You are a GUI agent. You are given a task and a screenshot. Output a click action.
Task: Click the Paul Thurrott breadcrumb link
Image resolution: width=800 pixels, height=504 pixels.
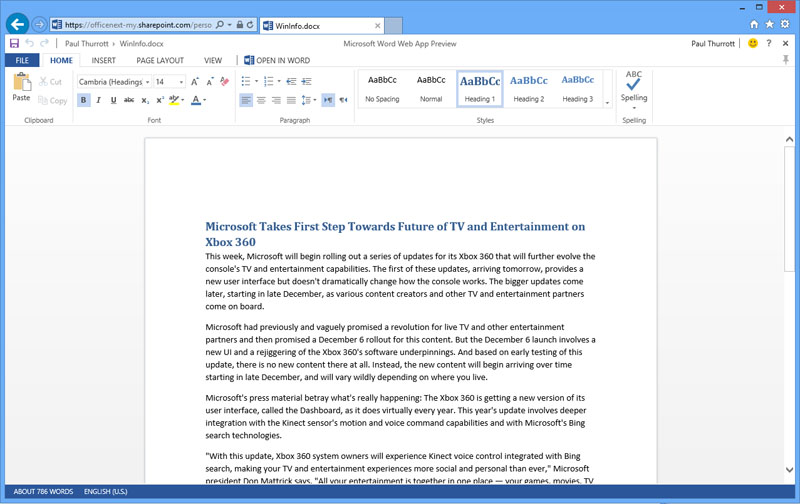point(87,44)
